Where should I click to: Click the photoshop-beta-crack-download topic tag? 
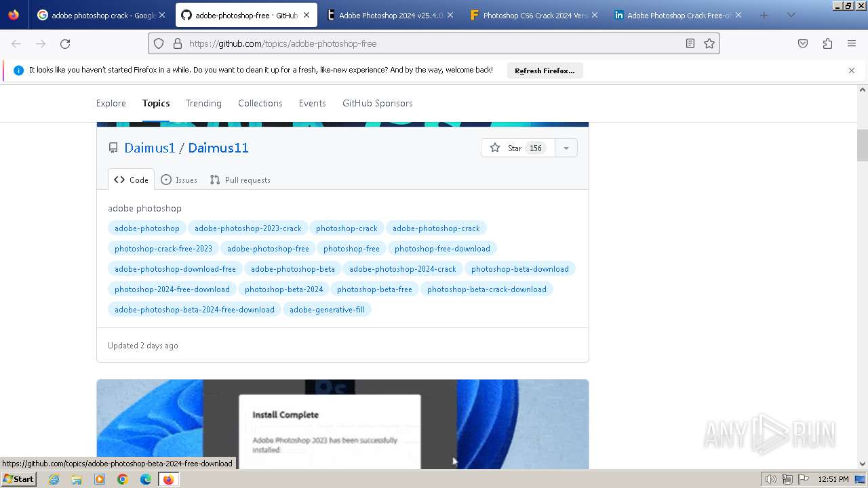pyautogui.click(x=487, y=289)
